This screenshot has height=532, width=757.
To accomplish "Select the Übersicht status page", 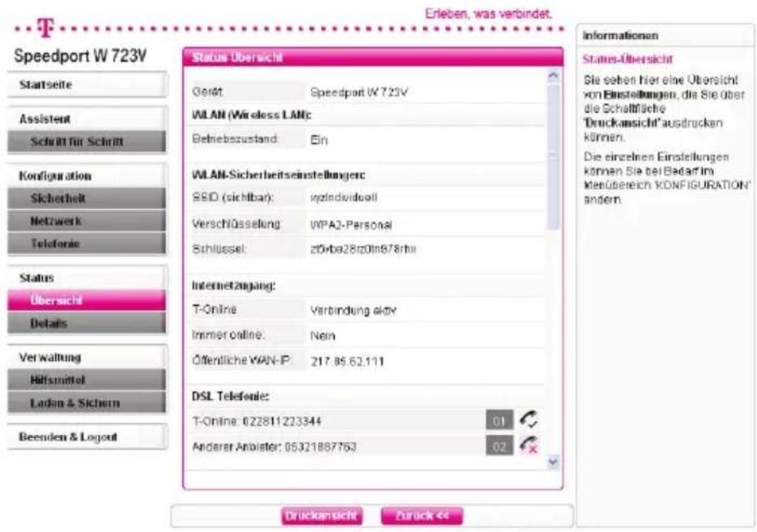I will [87, 300].
